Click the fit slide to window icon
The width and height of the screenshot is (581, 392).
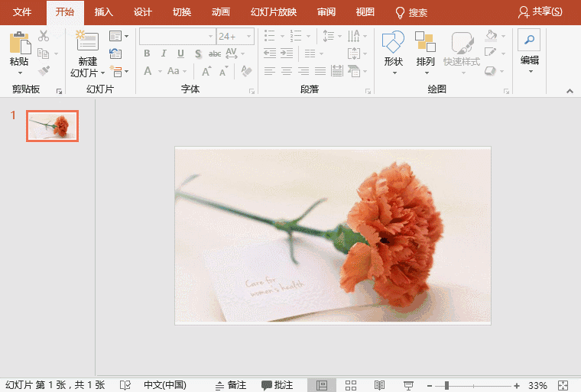click(x=563, y=385)
